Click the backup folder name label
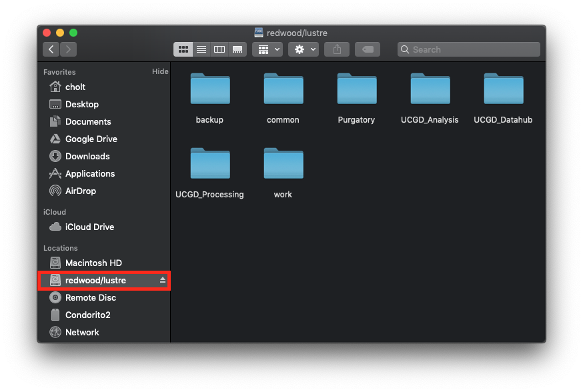Image resolution: width=583 pixels, height=392 pixels. 209,120
